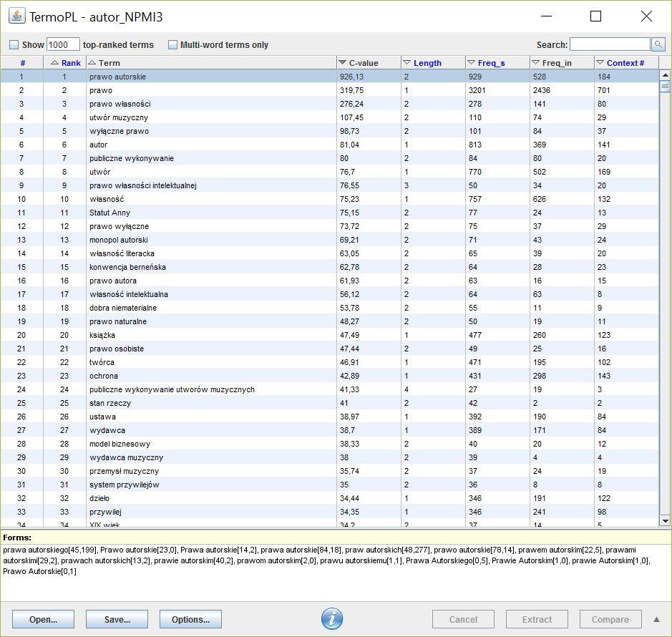Select the term 'przywilej'
This screenshot has height=637, width=672.
(105, 512)
